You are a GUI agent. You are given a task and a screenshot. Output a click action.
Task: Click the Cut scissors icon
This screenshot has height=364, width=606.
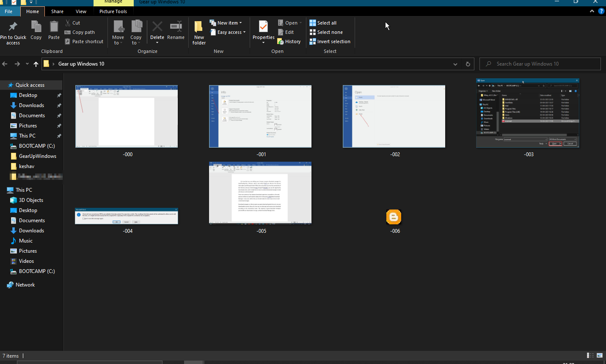(68, 23)
